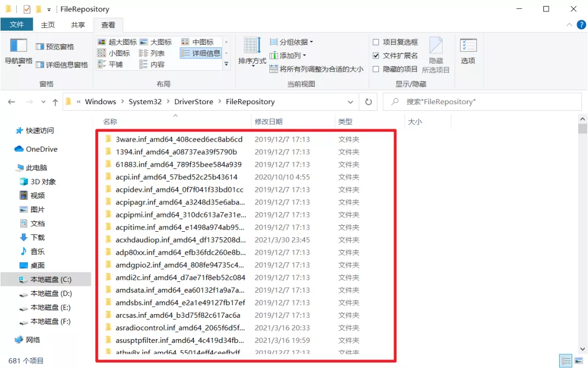Toggle the preview pane (预览窗格)
Viewport: 588px width, 368px height.
55,46
